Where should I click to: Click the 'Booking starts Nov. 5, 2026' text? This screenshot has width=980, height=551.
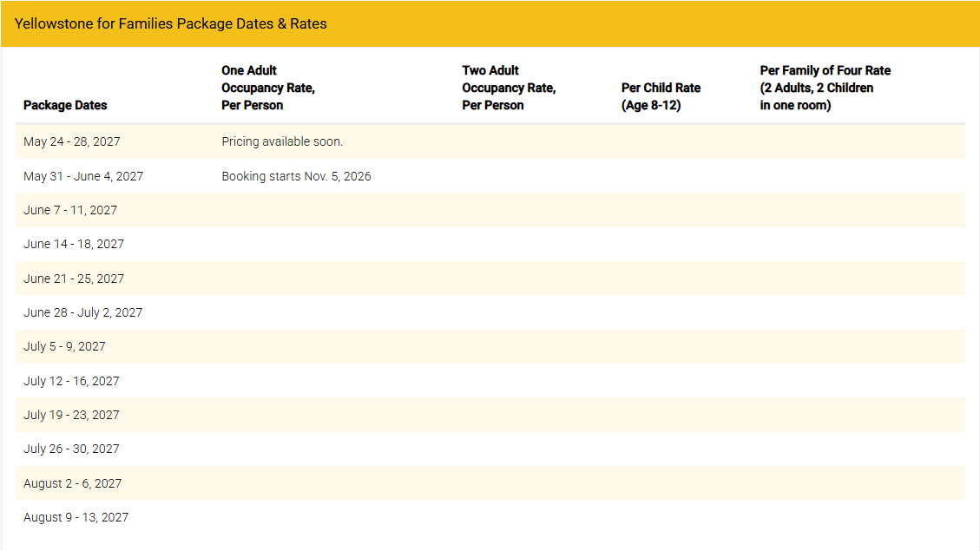click(296, 176)
